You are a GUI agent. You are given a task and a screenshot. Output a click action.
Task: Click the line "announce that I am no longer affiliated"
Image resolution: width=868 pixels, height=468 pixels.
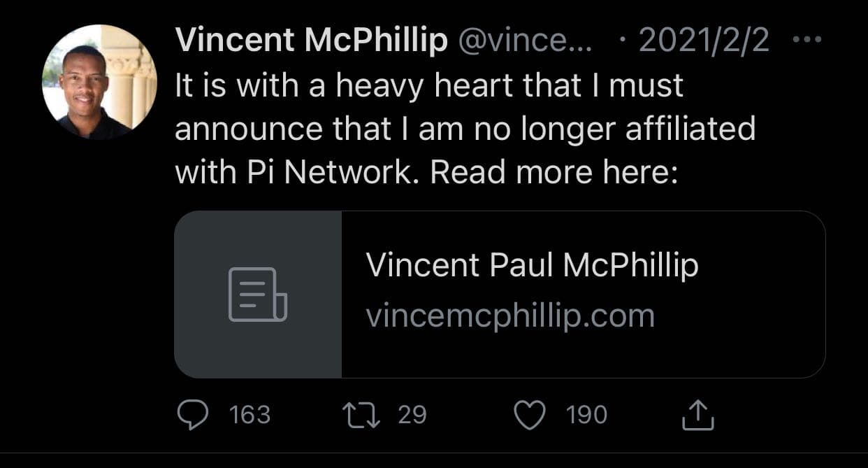click(465, 130)
